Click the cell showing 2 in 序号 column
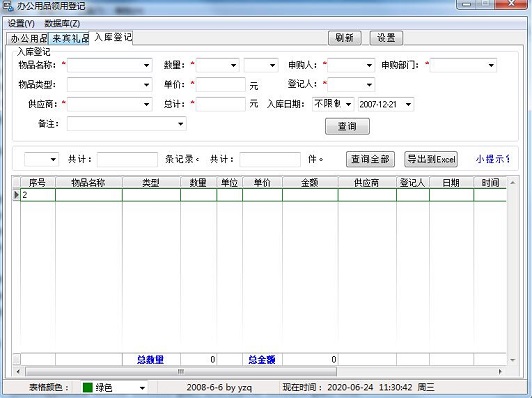The image size is (532, 398). (38, 195)
